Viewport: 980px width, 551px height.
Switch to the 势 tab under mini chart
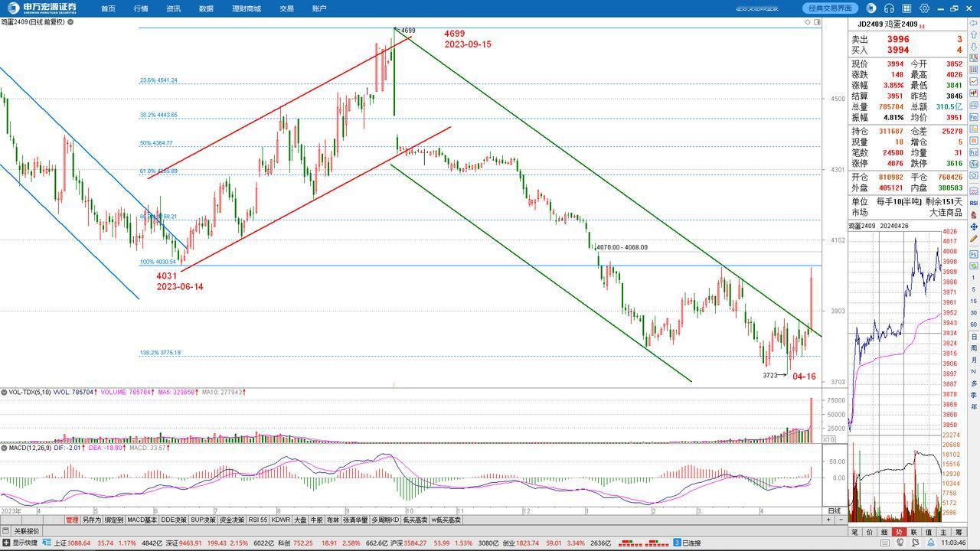[900, 532]
